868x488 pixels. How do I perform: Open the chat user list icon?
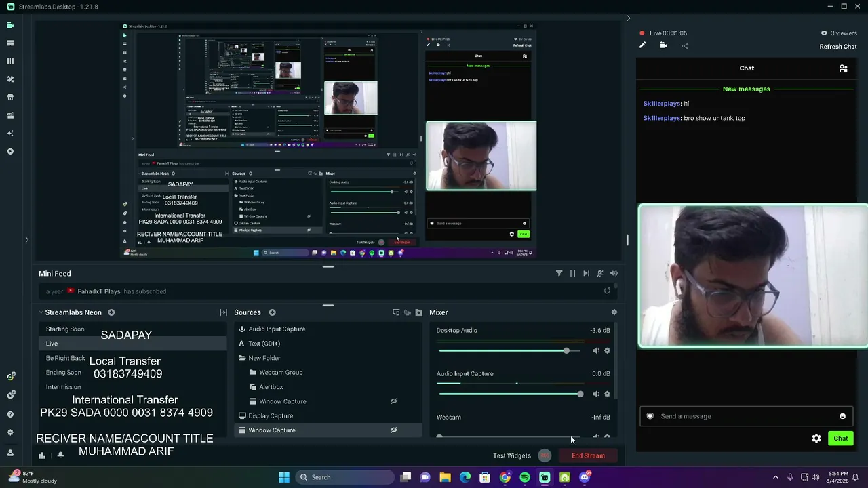tap(844, 68)
